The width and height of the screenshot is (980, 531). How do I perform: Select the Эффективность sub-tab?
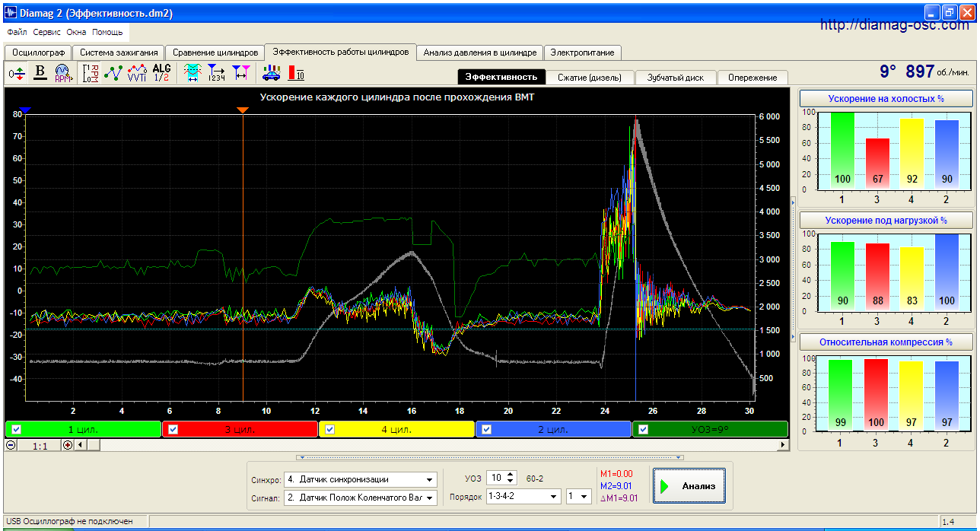(501, 77)
